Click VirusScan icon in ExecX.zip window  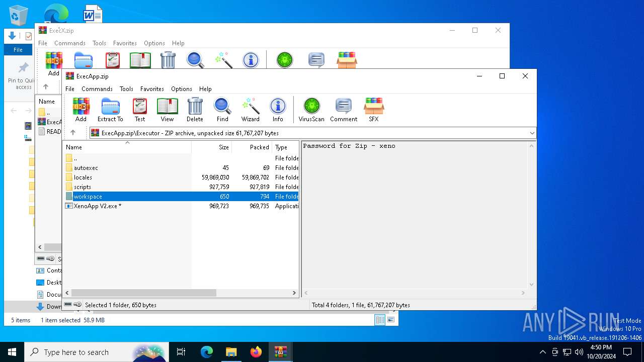click(x=285, y=60)
